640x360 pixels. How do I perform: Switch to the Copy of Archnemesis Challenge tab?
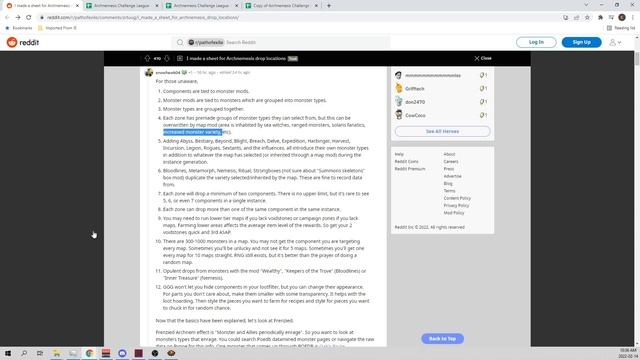point(281,6)
